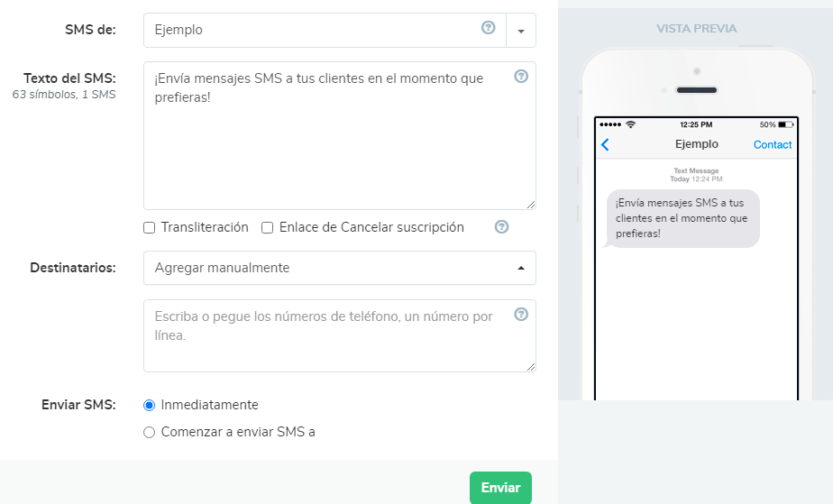The width and height of the screenshot is (833, 504).
Task: Tick Enlace de Cancelar suscripción checkbox
Action: tap(267, 228)
